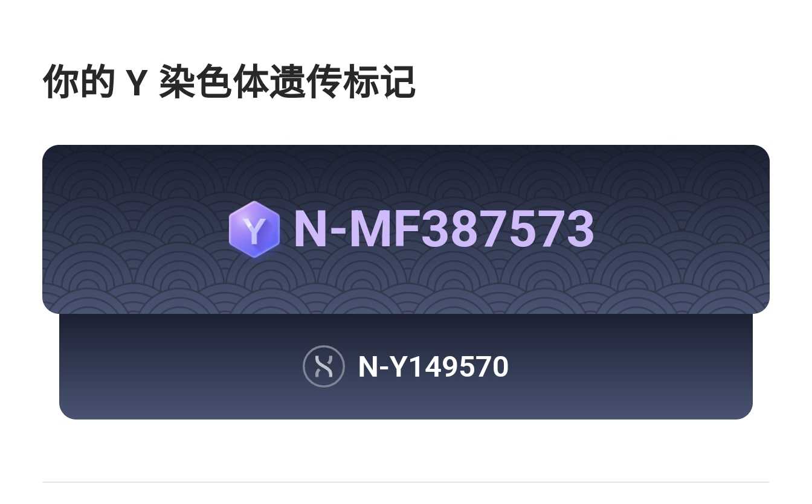The height and width of the screenshot is (504, 812).
Task: Click the letter Y in the page heading
Action: tap(136, 83)
